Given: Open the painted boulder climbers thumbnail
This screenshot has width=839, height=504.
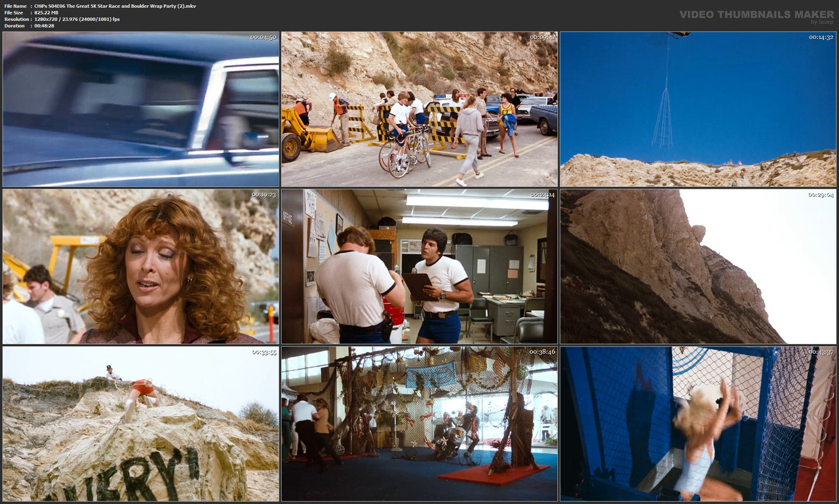Looking at the screenshot, I should [141, 424].
